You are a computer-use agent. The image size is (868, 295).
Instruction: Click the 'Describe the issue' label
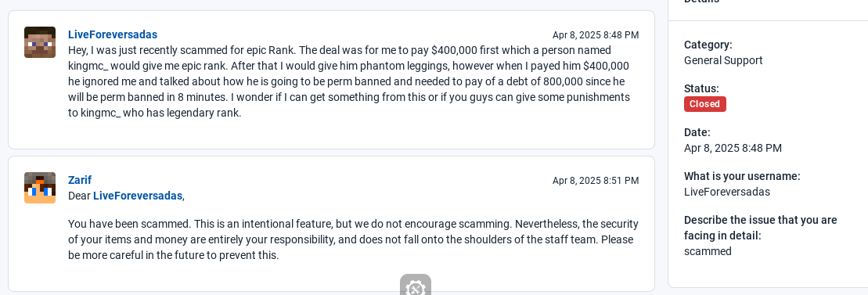[x=761, y=228]
